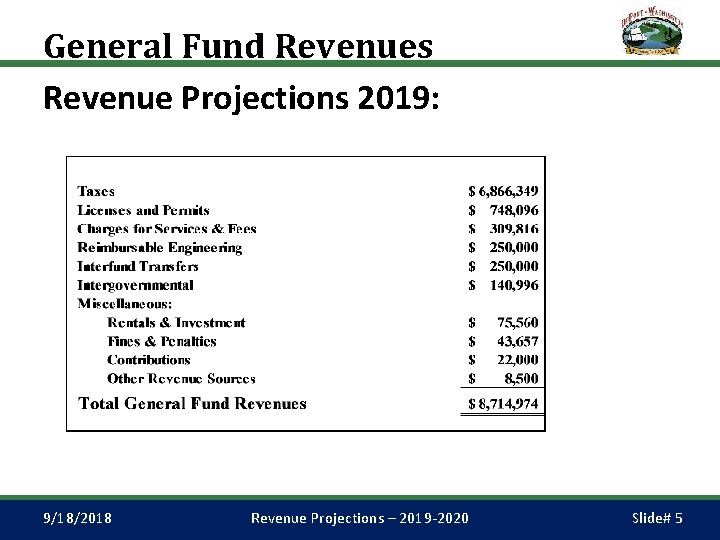720x540 pixels.
Task: Click 'Fines & Penalties' row label
Action: click(x=162, y=341)
